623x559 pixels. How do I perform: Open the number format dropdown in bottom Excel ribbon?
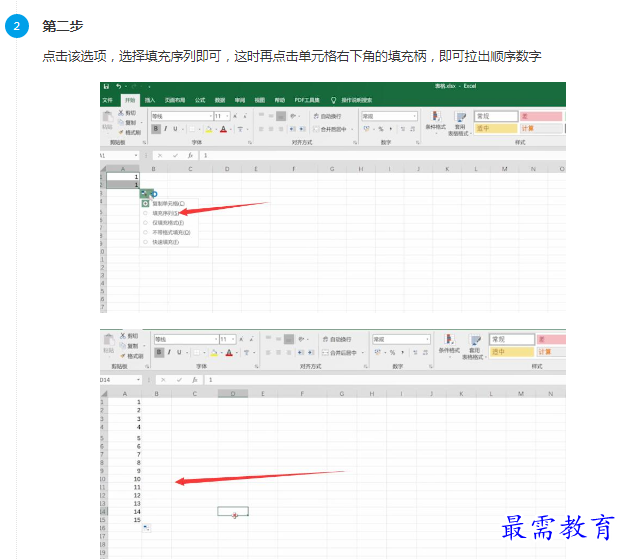pyautogui.click(x=427, y=339)
